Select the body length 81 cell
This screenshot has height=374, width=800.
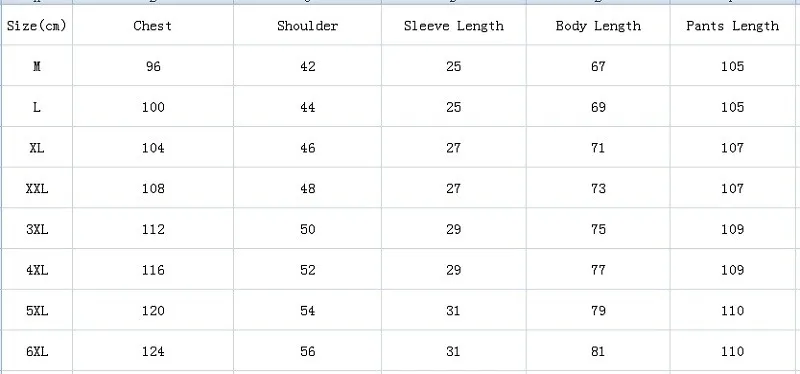tap(598, 351)
